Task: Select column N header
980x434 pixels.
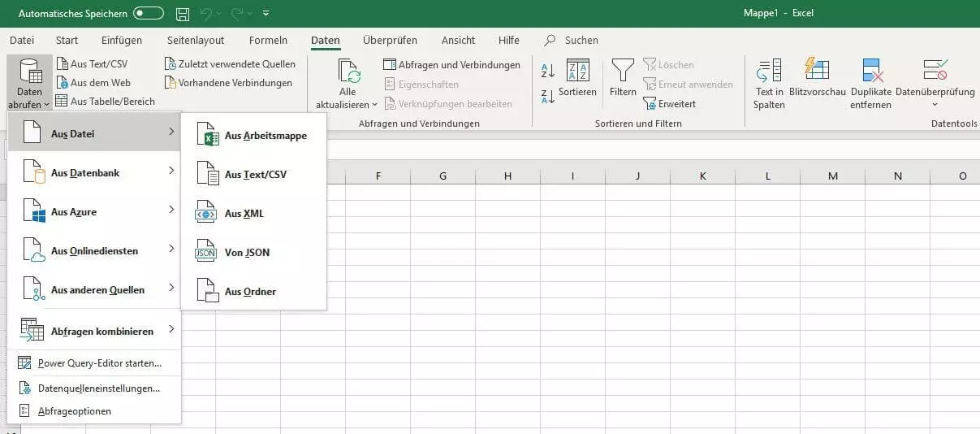Action: (x=897, y=176)
